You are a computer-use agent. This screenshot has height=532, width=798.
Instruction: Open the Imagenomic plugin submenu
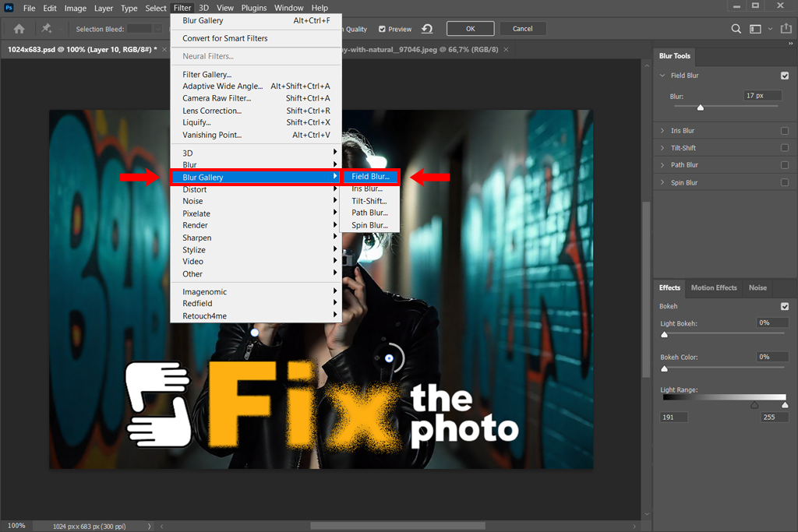point(256,291)
